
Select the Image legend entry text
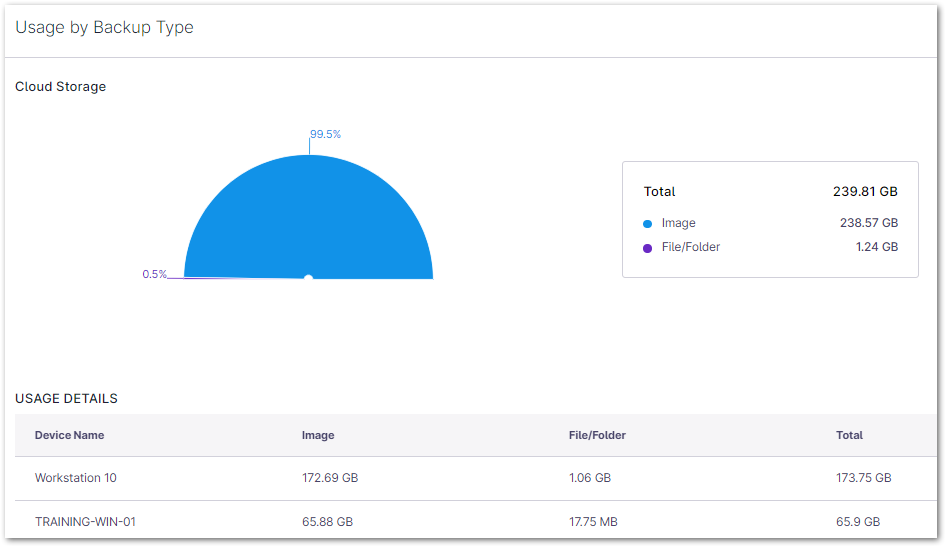(678, 223)
